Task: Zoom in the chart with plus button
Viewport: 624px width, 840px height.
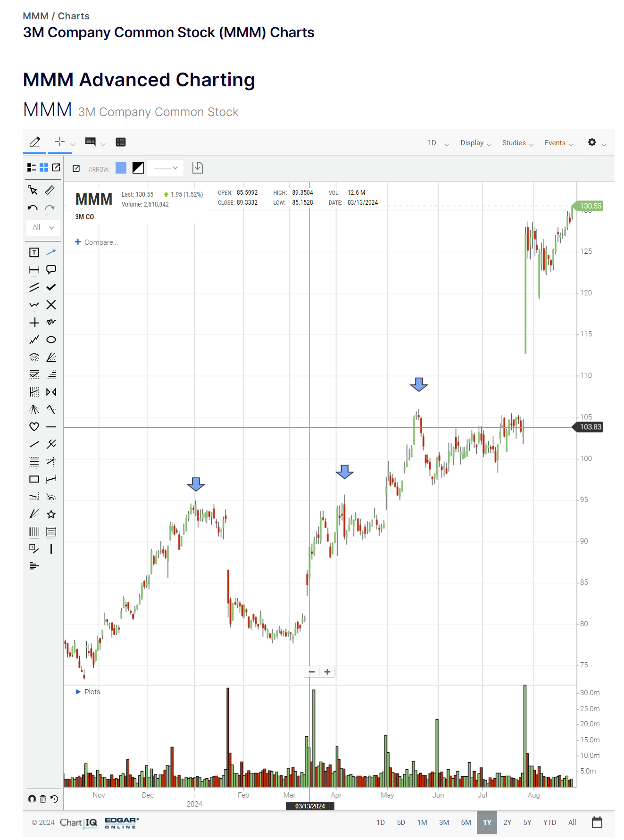Action: tap(327, 672)
